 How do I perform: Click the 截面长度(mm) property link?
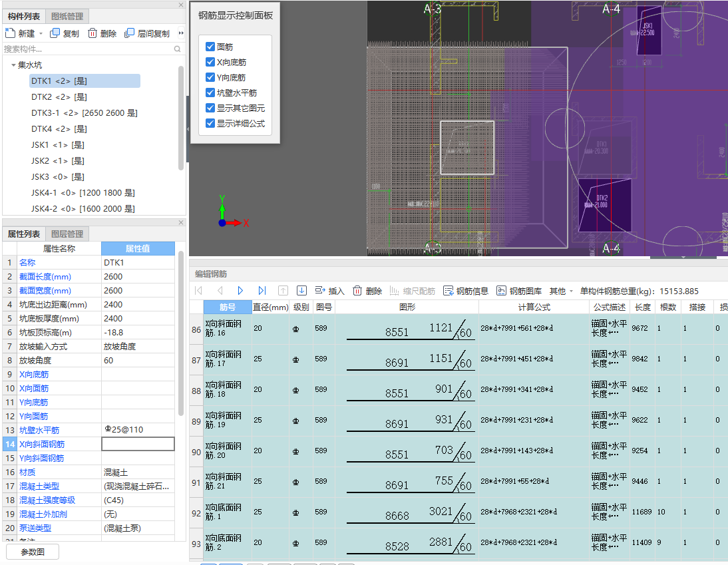tap(45, 277)
